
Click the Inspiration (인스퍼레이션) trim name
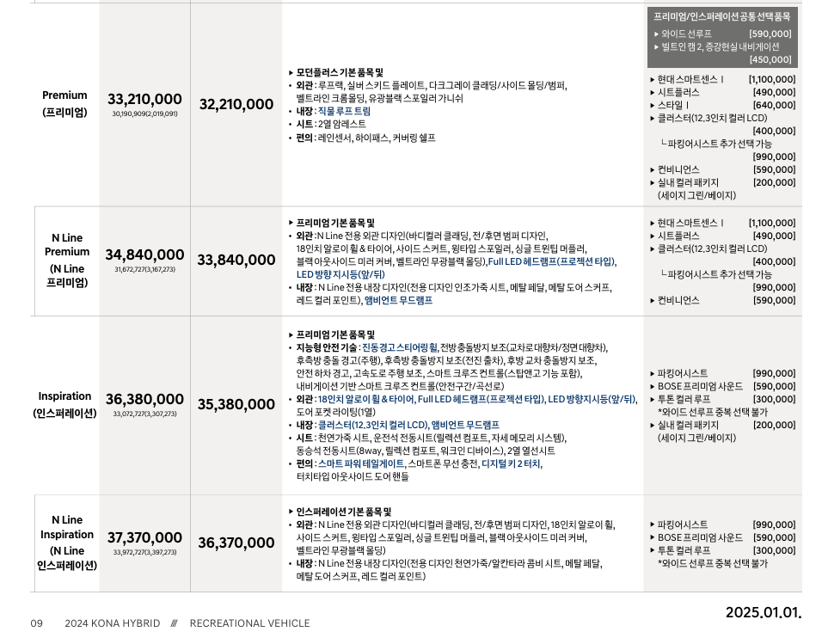click(64, 404)
